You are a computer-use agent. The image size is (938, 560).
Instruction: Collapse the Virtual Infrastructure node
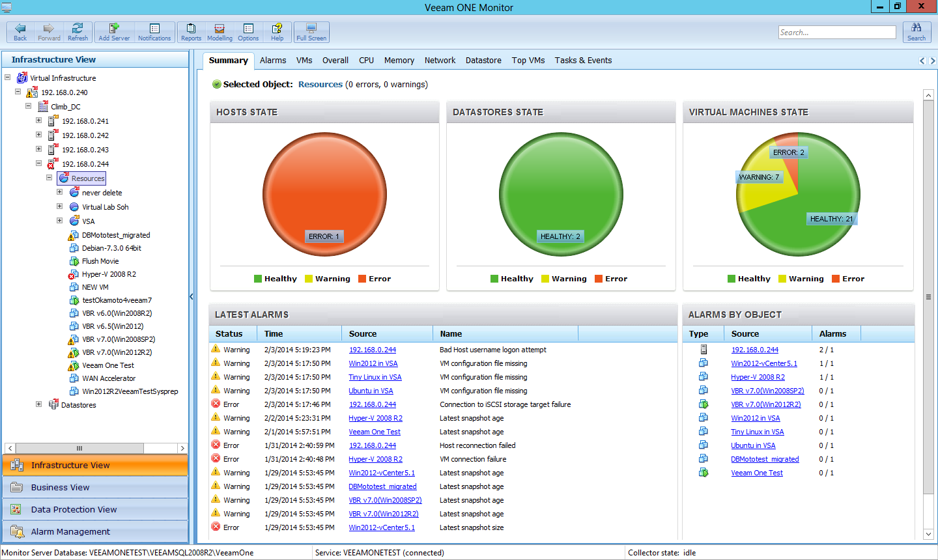7,77
